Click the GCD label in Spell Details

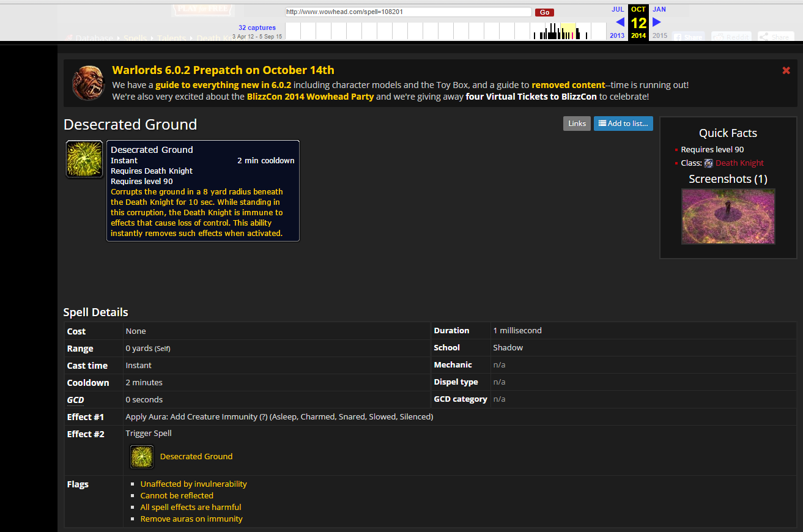pos(76,400)
